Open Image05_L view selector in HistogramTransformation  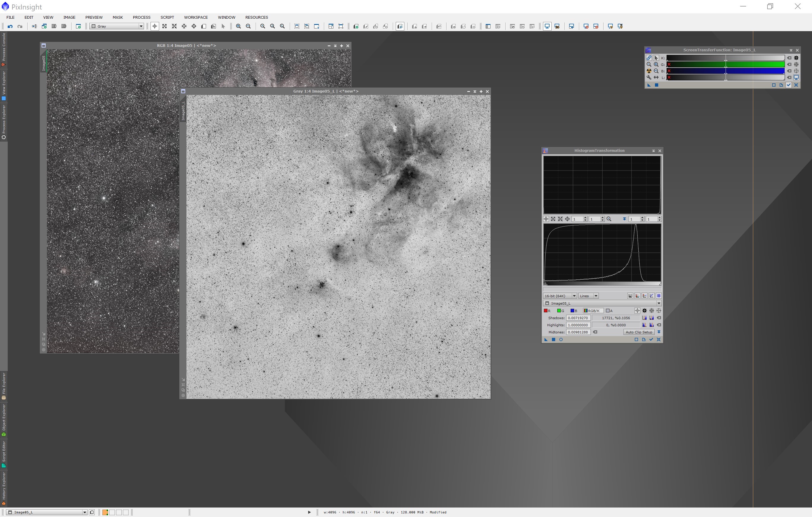pos(602,303)
